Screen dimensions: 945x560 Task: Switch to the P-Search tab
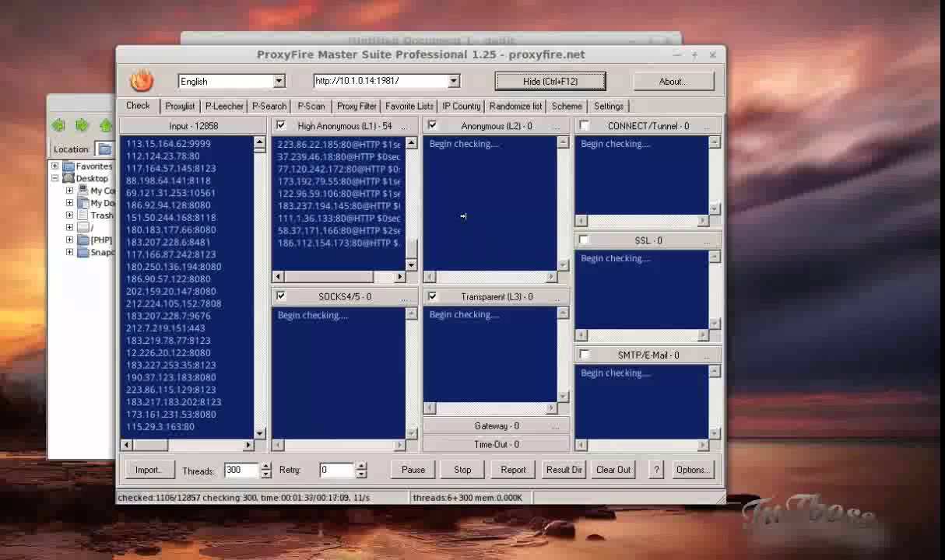pos(269,106)
